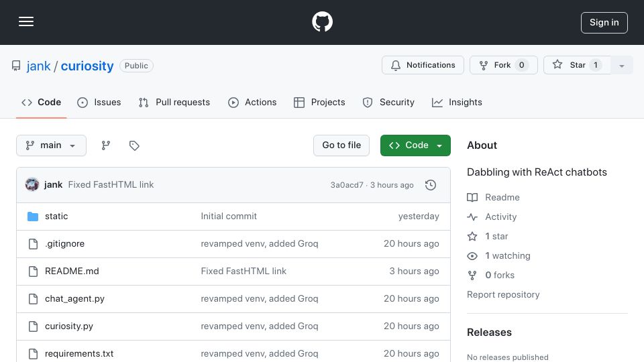Open the Pull requests tab
Screen dimensions: 644x362
(x=174, y=102)
